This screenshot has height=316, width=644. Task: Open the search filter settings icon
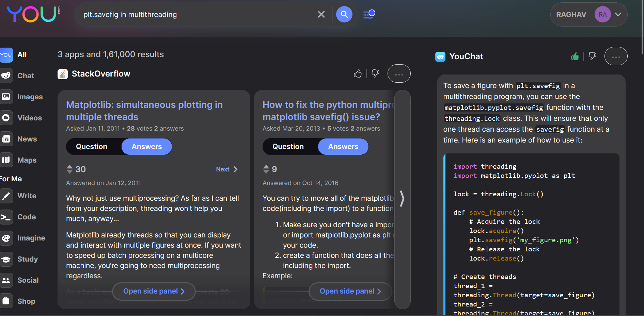(369, 14)
